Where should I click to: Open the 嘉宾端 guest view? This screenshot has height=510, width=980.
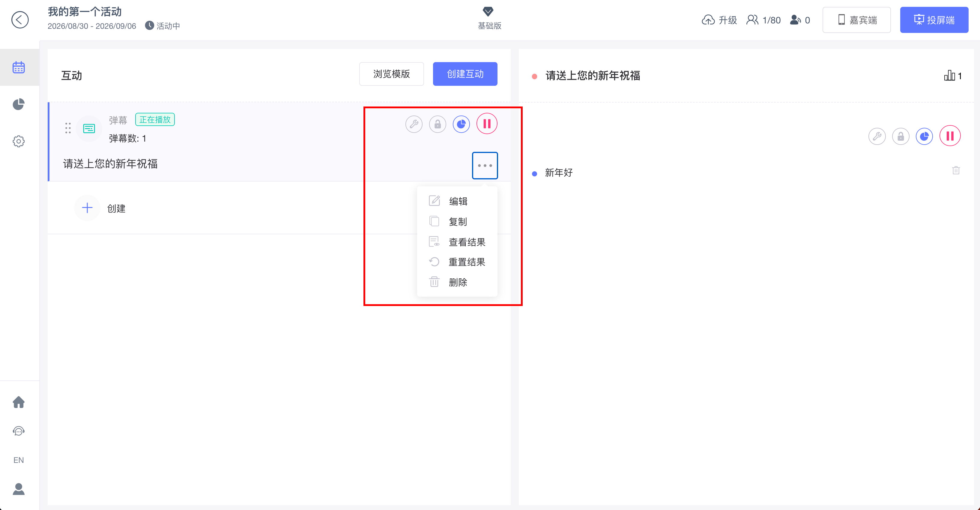point(857,20)
